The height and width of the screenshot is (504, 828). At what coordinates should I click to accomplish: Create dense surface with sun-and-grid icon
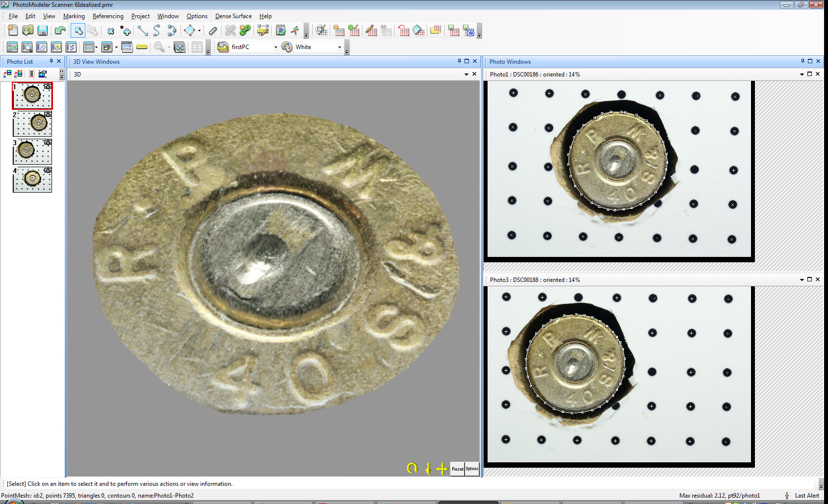pos(338,31)
